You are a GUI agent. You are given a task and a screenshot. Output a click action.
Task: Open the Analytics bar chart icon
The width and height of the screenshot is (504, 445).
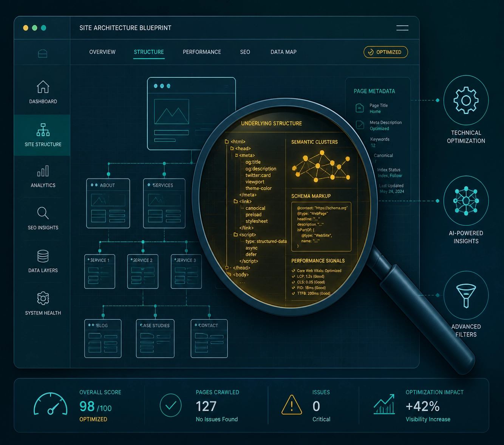click(43, 171)
